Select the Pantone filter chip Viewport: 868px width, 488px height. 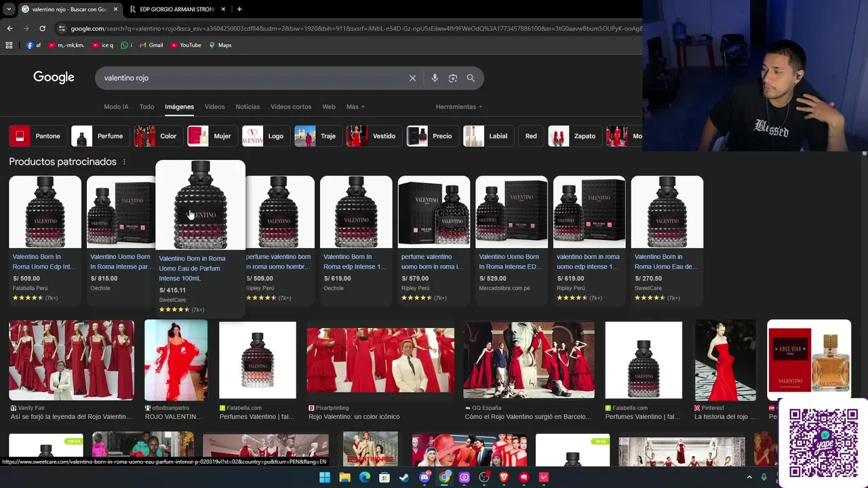pyautogui.click(x=37, y=136)
